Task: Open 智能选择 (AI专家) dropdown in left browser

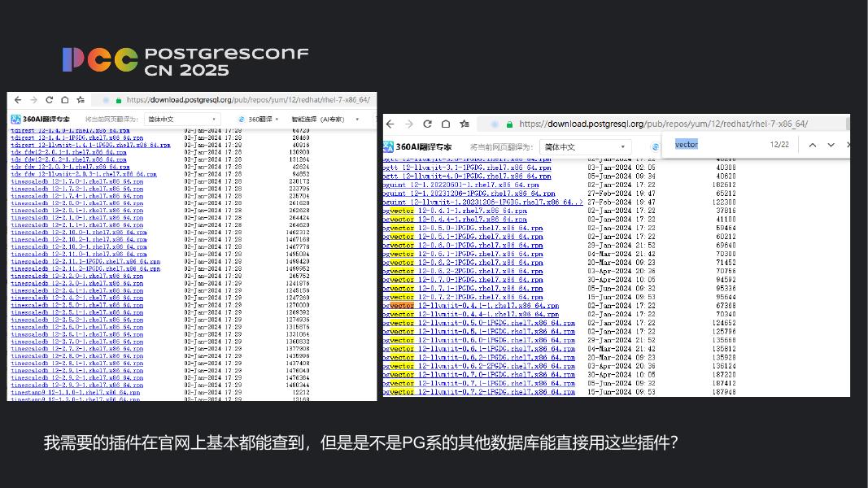Action: click(x=325, y=119)
